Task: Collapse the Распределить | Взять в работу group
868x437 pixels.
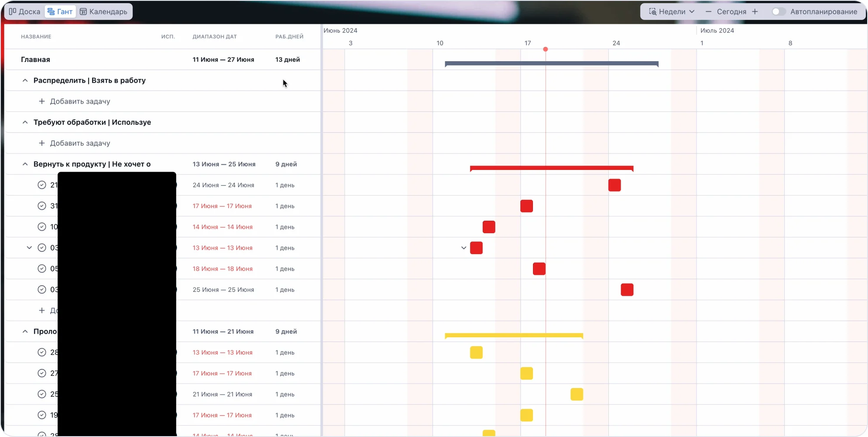Action: [x=25, y=81]
